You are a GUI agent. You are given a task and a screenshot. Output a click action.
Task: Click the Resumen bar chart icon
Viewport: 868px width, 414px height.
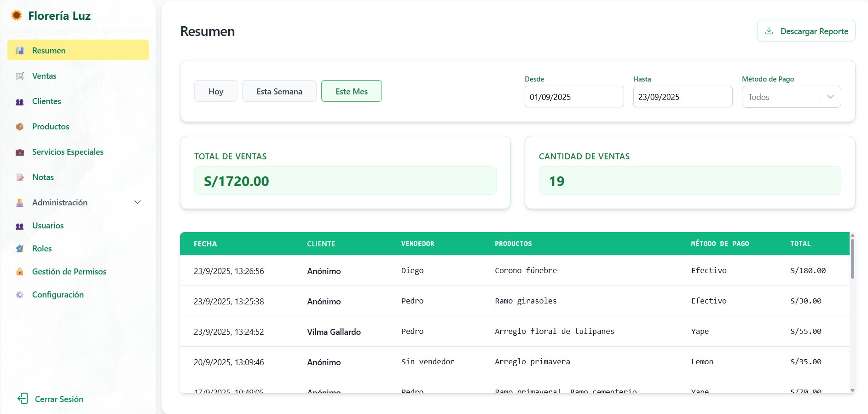(20, 51)
